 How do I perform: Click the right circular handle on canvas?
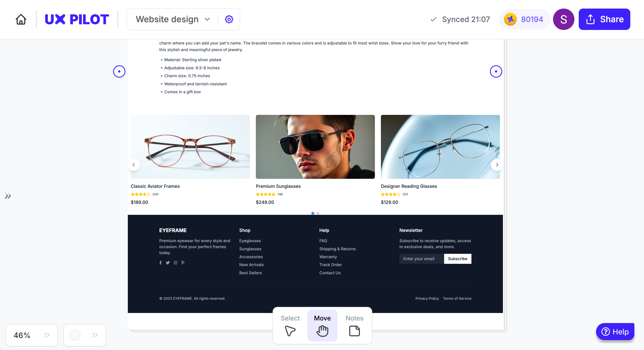[x=496, y=71]
